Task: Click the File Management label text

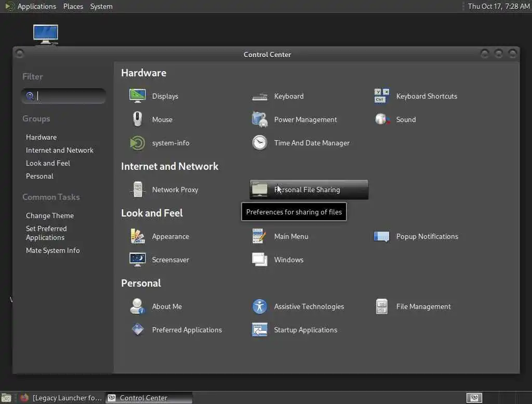Action: pos(423,306)
